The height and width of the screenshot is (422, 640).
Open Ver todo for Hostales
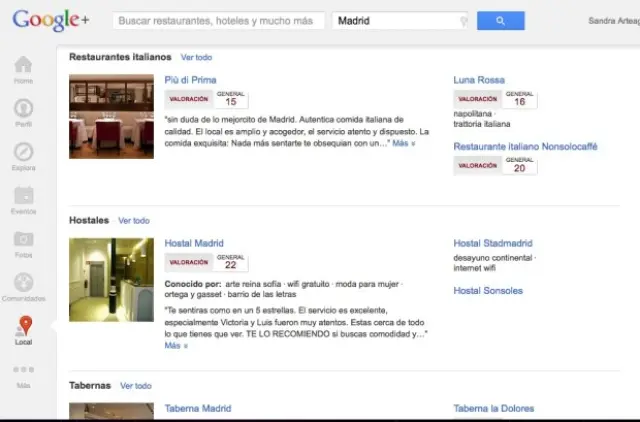click(134, 220)
